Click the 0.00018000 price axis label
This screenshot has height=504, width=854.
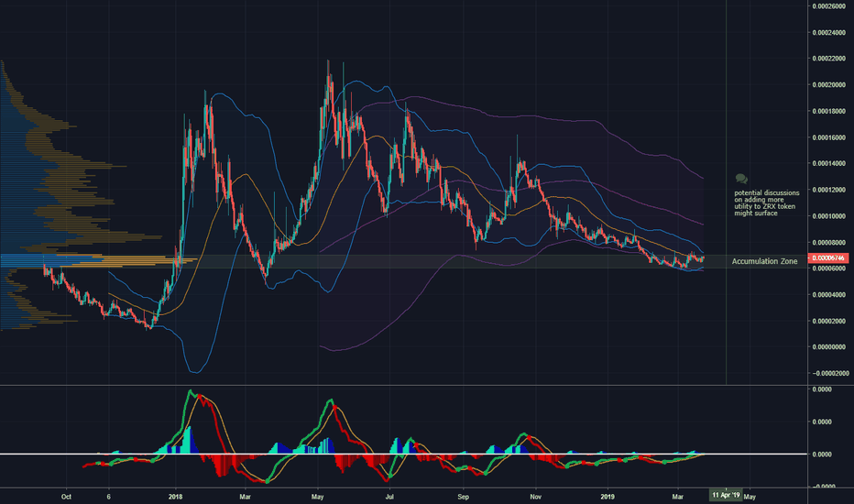pyautogui.click(x=829, y=111)
